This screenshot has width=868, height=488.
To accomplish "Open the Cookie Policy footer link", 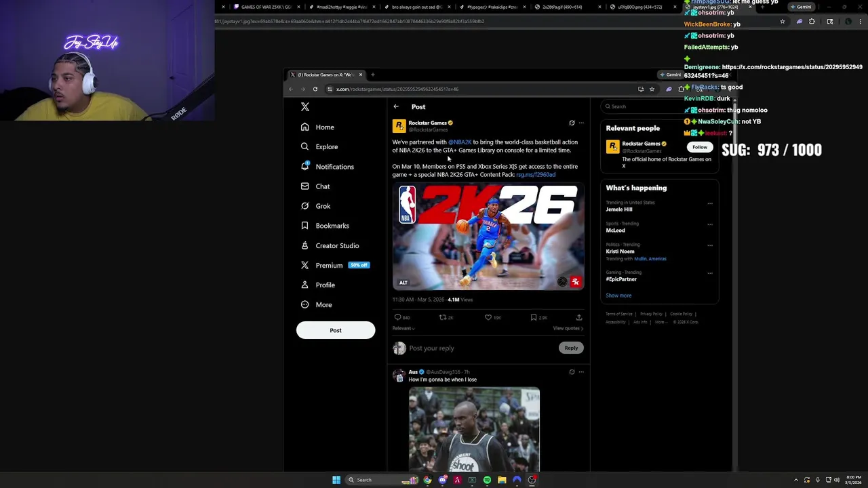I will coord(681,314).
